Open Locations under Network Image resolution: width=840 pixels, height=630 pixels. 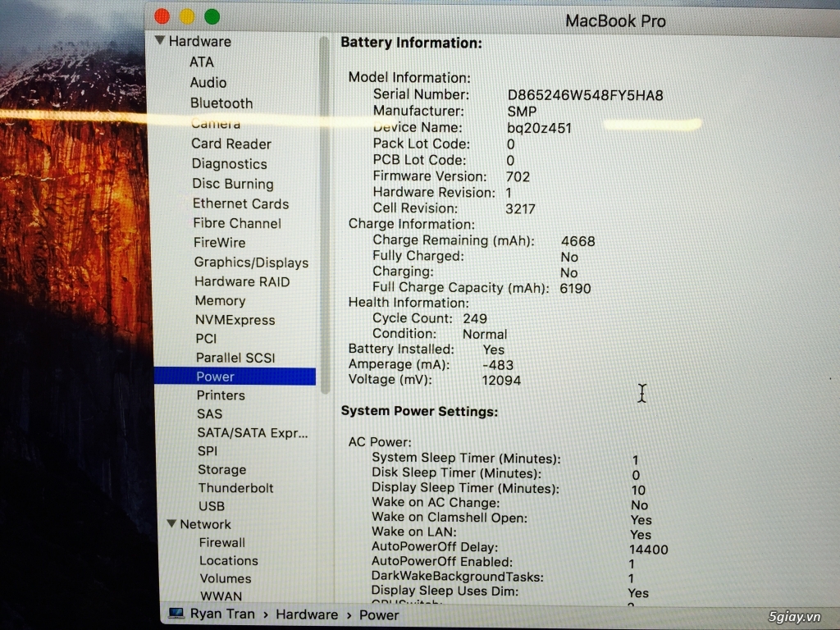click(228, 561)
